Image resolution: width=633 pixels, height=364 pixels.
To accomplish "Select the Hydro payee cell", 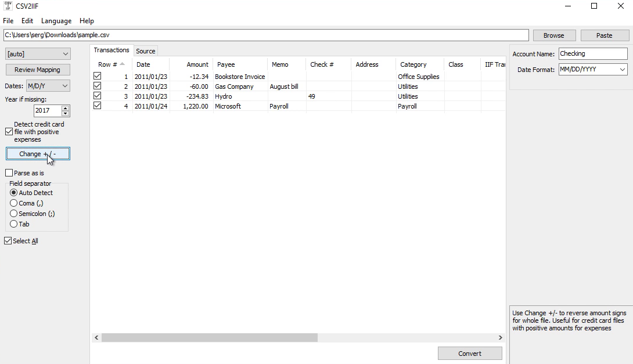I will click(240, 96).
